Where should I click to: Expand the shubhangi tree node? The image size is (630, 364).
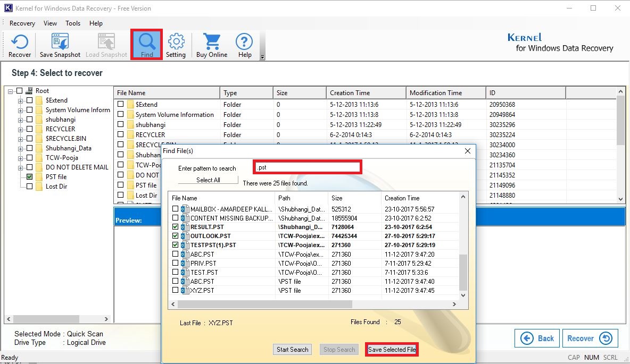coord(21,120)
